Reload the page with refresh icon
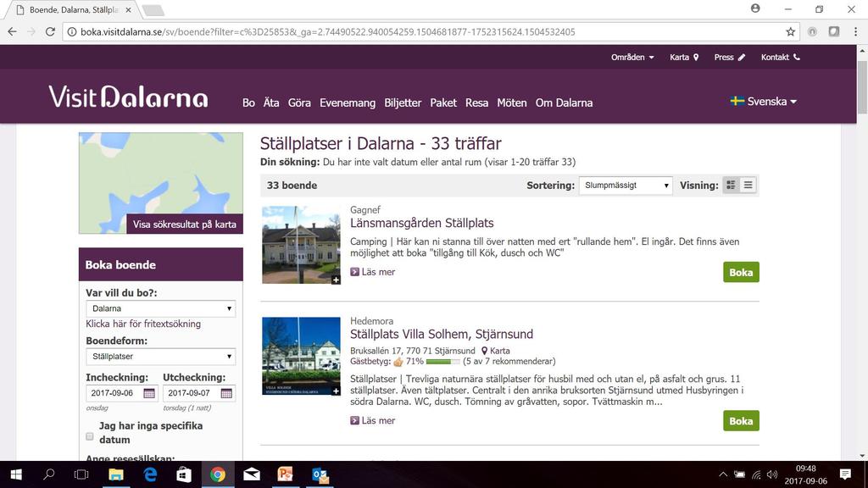This screenshot has width=868, height=488. 50,32
